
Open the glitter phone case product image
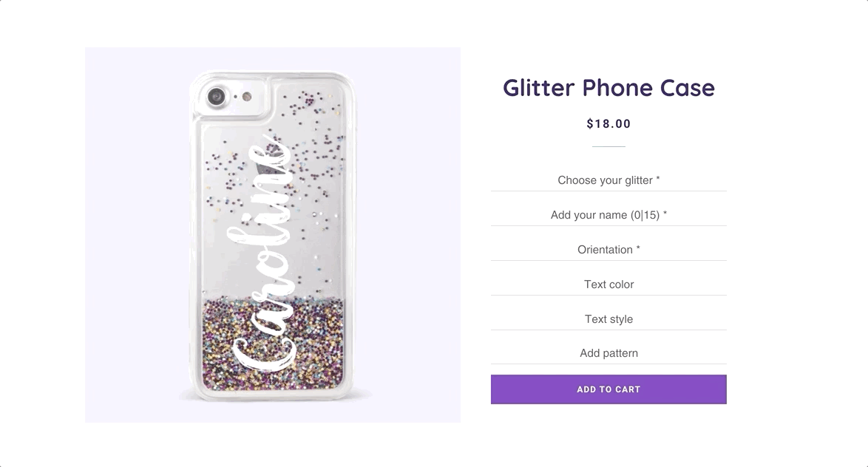[272, 234]
